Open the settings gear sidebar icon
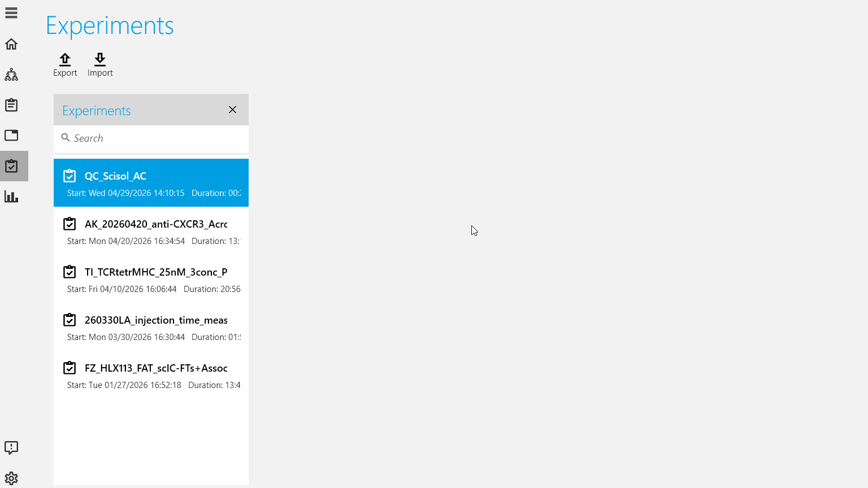868x488 pixels. tap(11, 478)
